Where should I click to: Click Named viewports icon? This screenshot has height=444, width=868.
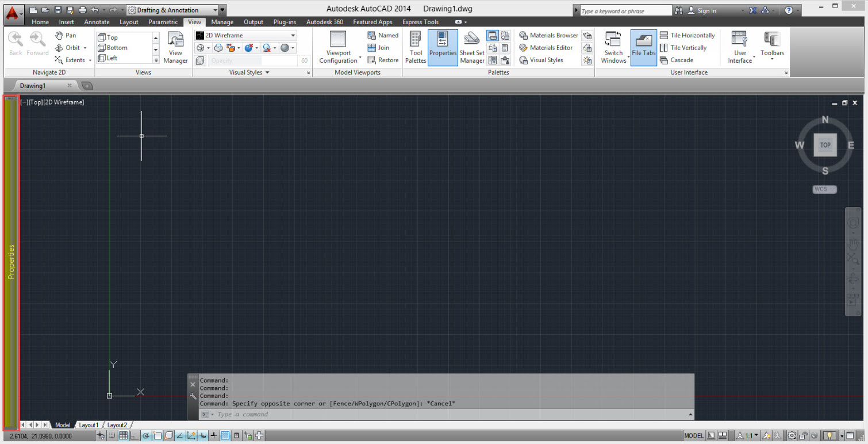(383, 35)
